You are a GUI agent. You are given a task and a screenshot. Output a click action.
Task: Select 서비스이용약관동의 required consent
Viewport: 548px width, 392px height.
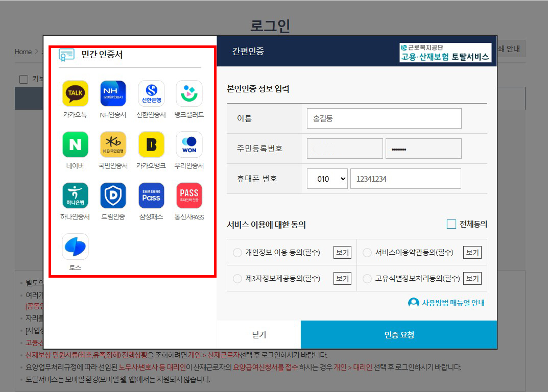(367, 252)
